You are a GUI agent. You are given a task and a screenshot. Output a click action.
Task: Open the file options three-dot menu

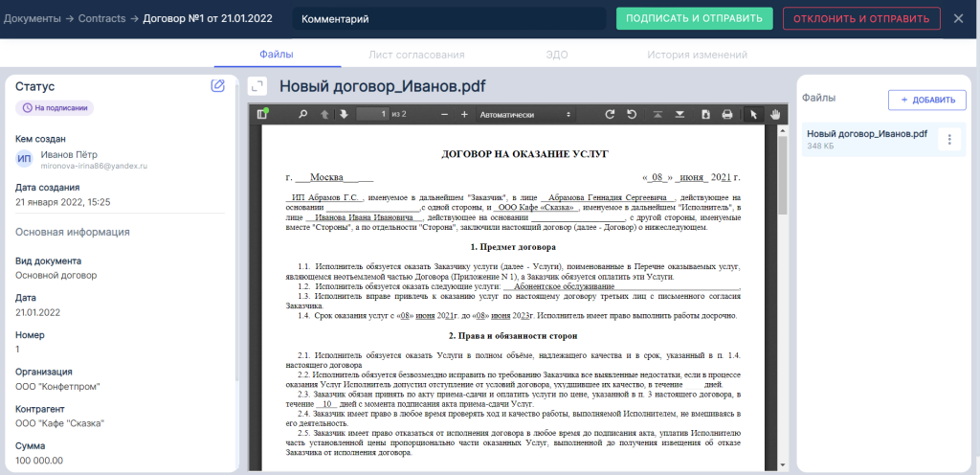pos(949,140)
